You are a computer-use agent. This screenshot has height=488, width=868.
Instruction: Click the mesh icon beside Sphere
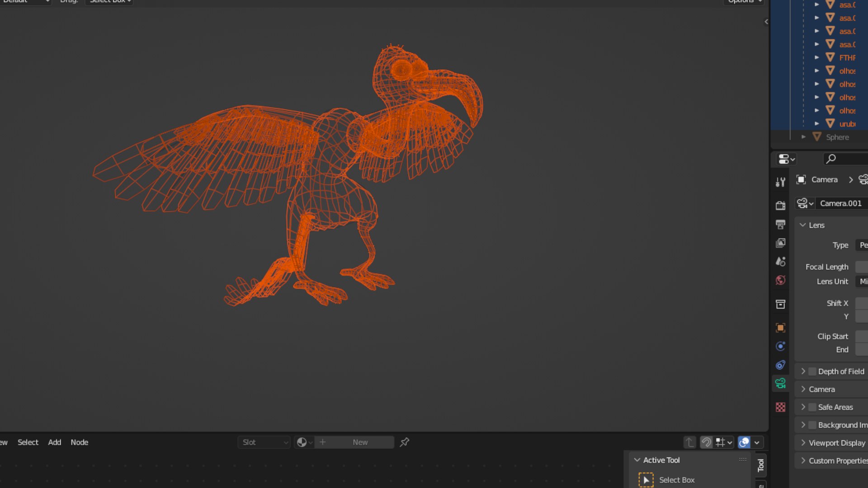[x=816, y=137]
